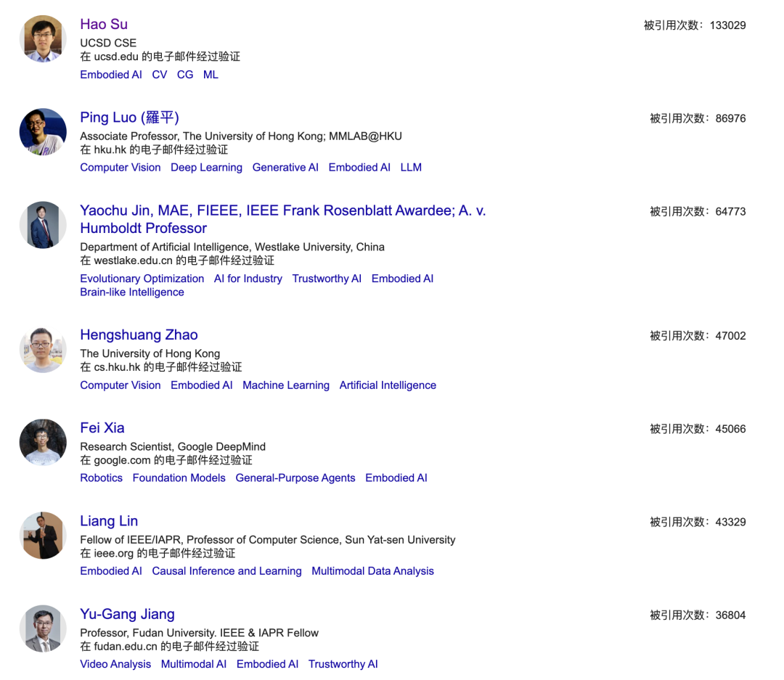Click the Video Analysis tag
The width and height of the screenshot is (784, 680).
tap(115, 664)
